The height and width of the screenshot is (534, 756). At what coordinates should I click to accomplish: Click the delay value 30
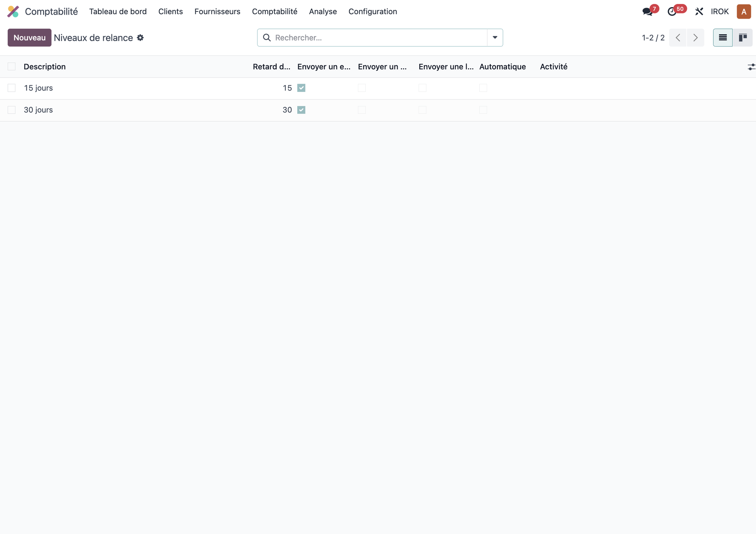click(x=287, y=110)
